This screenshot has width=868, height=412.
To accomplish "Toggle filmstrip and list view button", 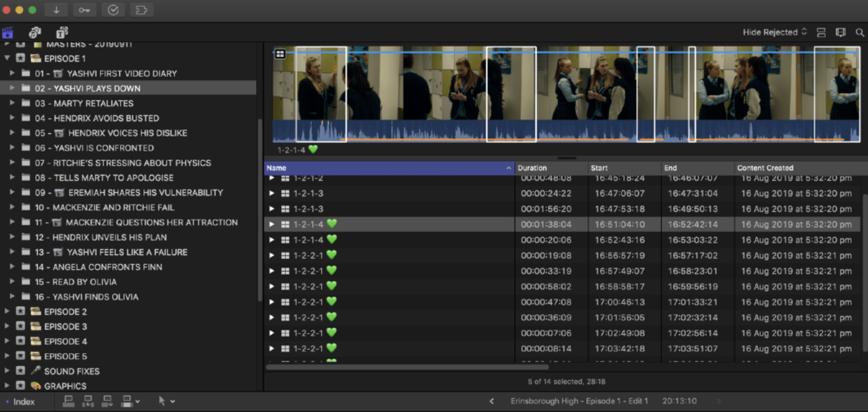I will tap(821, 33).
